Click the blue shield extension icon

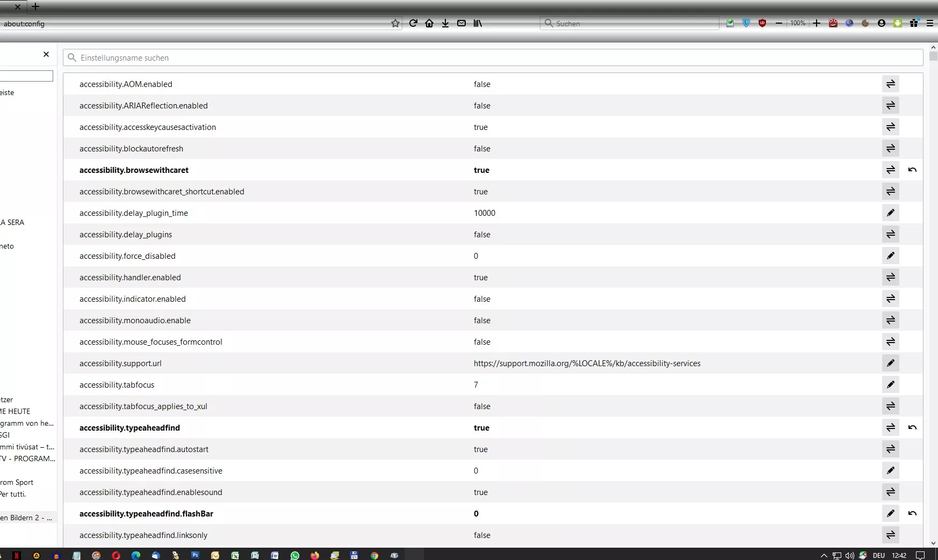point(746,23)
